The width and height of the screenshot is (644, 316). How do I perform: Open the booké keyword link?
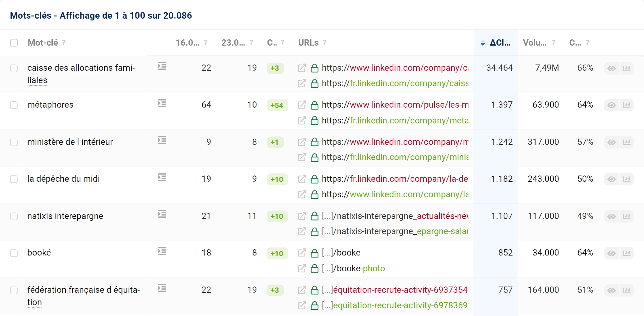[39, 253]
